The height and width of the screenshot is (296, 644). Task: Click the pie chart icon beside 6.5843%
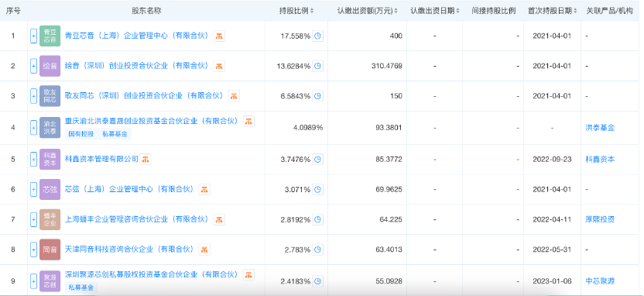[317, 96]
